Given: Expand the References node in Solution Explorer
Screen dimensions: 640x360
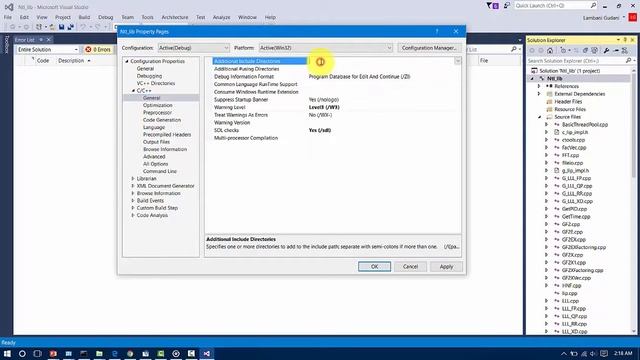Looking at the screenshot, I should tap(539, 86).
